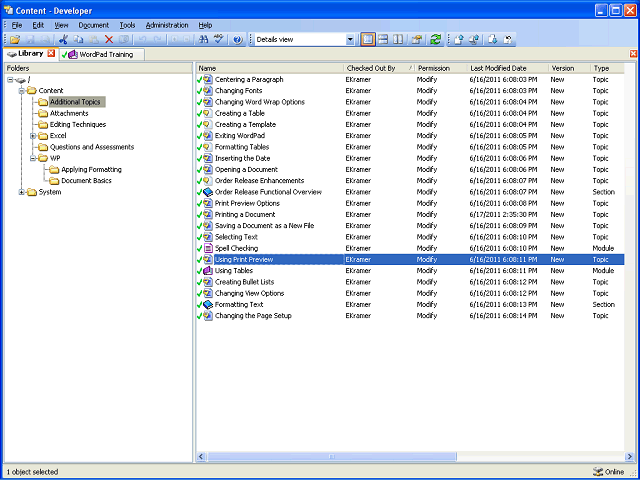
Task: Click the Find binoculars toolbar icon
Action: [x=203, y=40]
